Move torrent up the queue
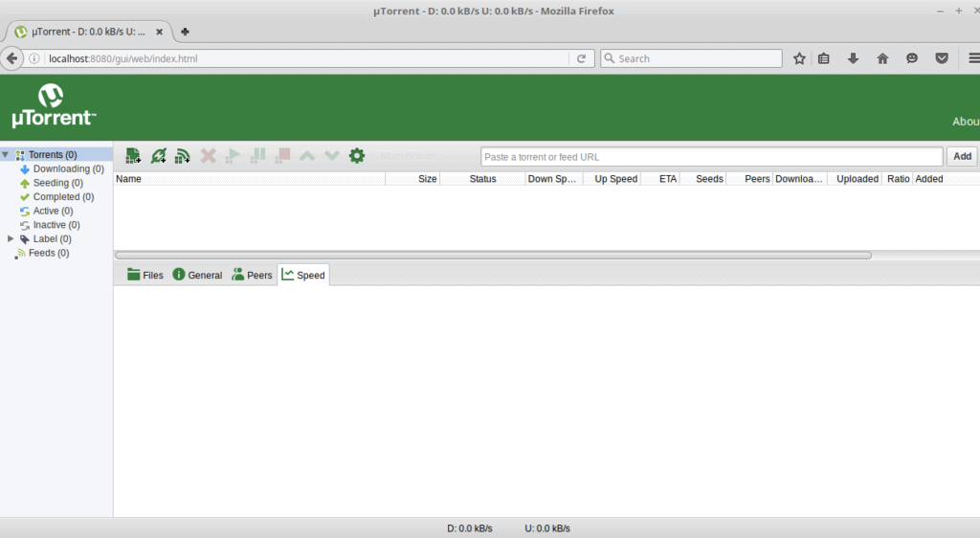 tap(307, 156)
